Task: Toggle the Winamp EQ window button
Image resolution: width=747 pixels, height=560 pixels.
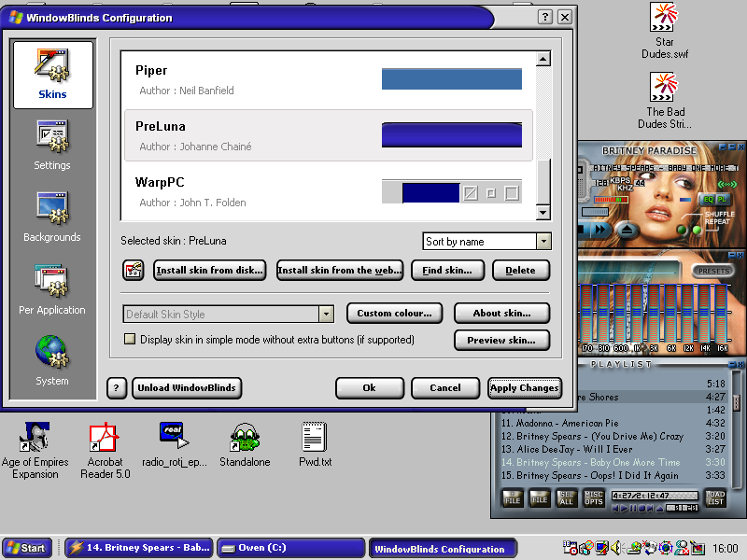Action: click(708, 199)
